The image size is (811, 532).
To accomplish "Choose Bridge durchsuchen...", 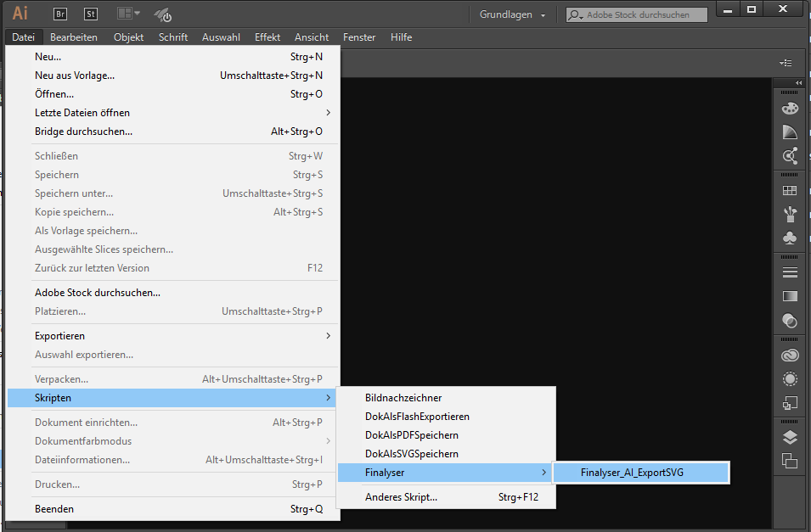I will pos(172,132).
